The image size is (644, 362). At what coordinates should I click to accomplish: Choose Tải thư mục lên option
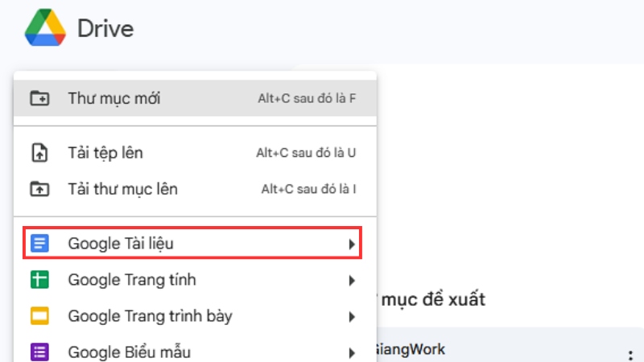tap(195, 189)
